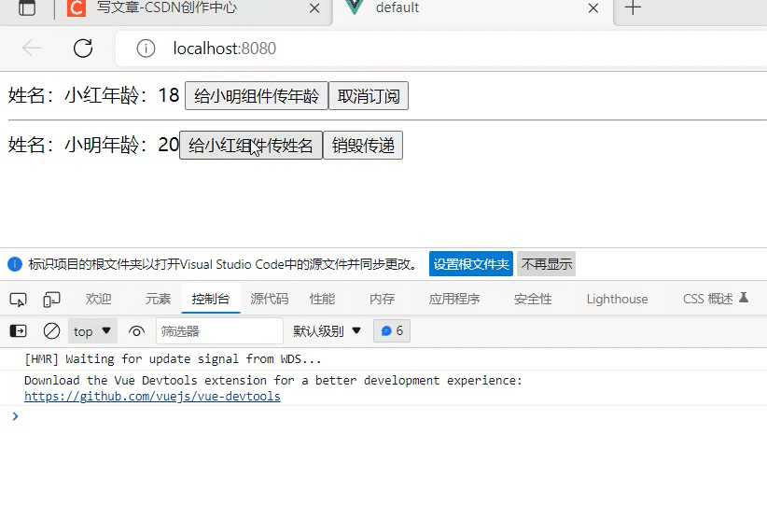Open the CSS 概述 DevTools tab
This screenshot has height=532, width=767.
point(715,299)
